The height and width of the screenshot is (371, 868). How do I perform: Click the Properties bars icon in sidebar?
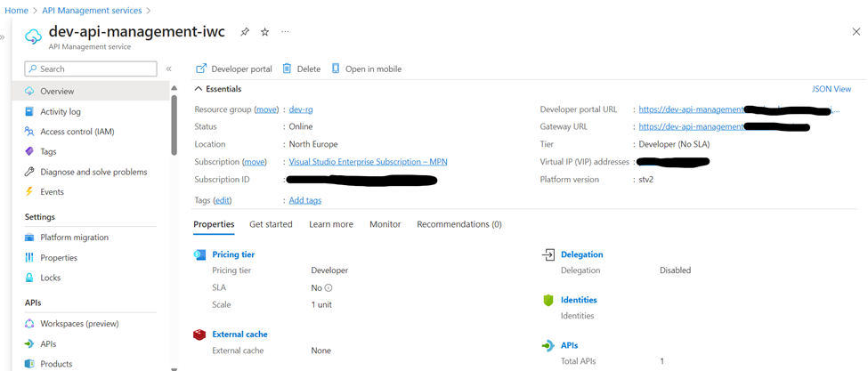30,258
